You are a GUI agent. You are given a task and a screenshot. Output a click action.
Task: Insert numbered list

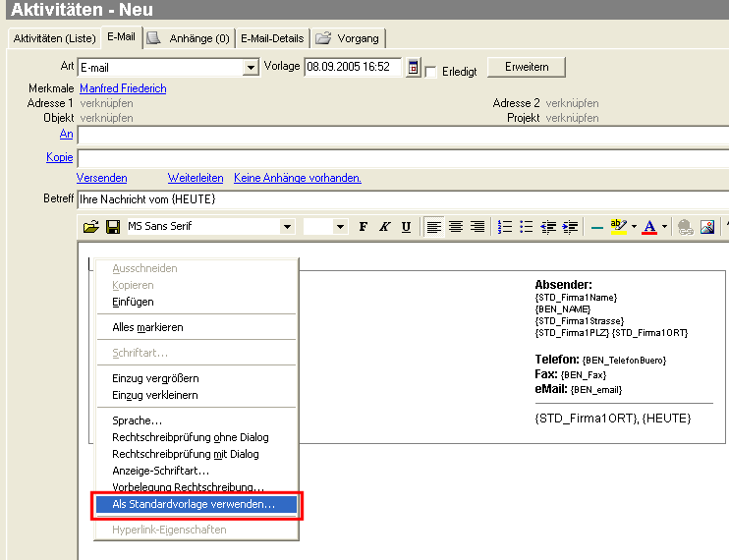[x=504, y=227]
